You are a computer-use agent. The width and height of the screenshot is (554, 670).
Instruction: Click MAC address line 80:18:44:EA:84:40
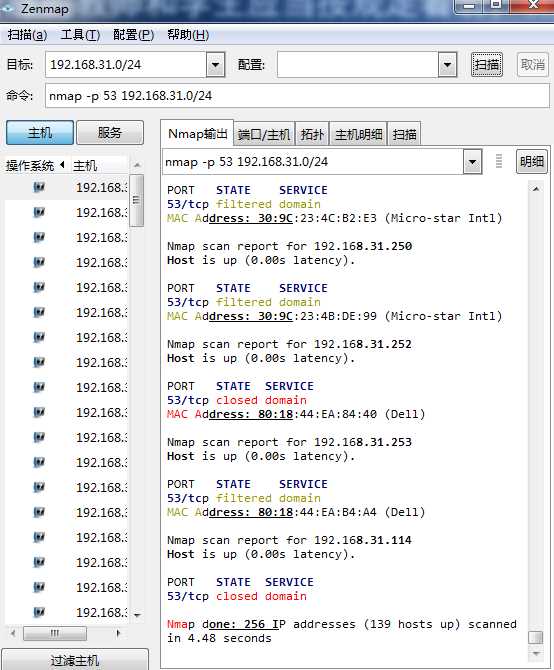point(296,414)
